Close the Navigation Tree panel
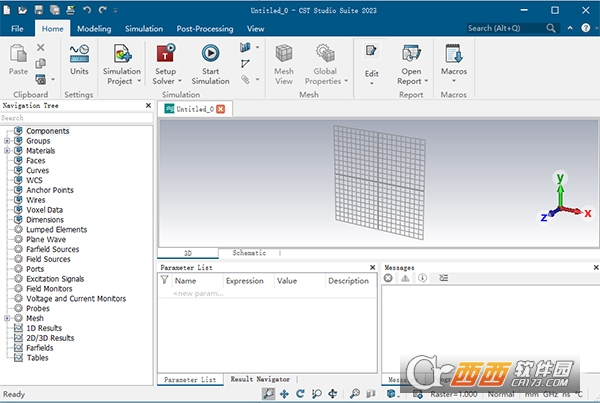 pyautogui.click(x=148, y=105)
